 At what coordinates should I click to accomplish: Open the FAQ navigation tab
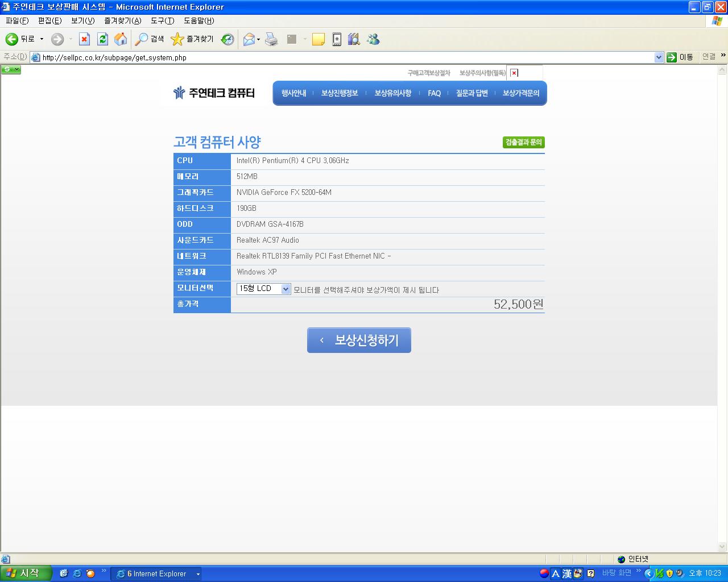[x=434, y=93]
